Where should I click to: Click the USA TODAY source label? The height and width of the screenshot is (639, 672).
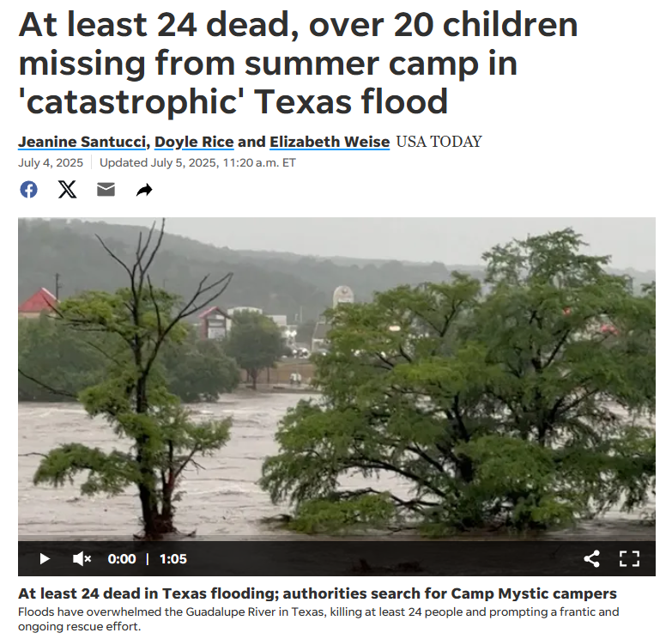439,142
